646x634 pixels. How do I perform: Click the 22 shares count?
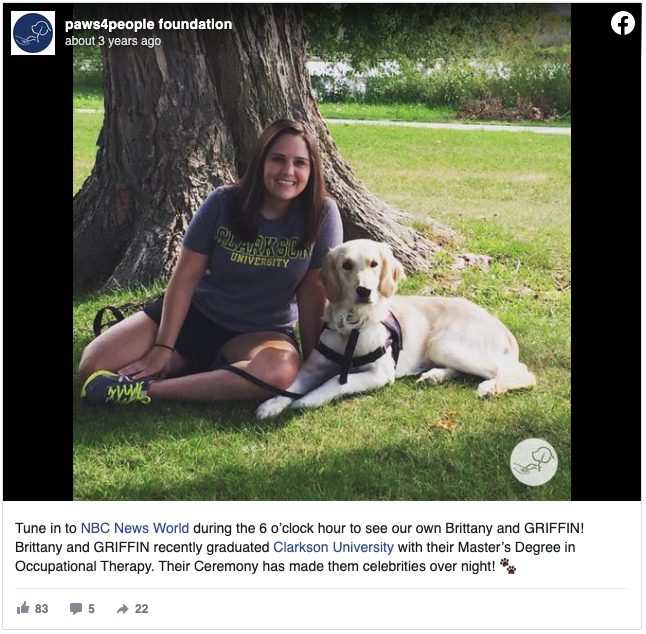[142, 611]
